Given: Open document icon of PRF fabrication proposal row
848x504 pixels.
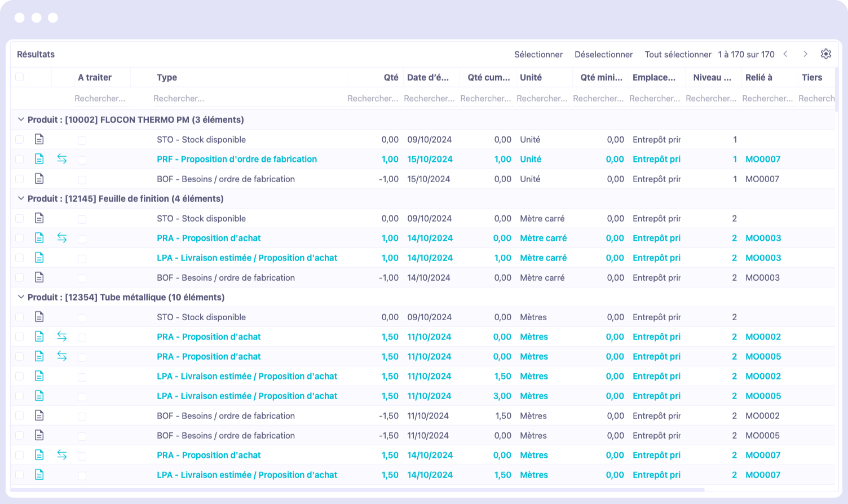Looking at the screenshot, I should pos(39,159).
